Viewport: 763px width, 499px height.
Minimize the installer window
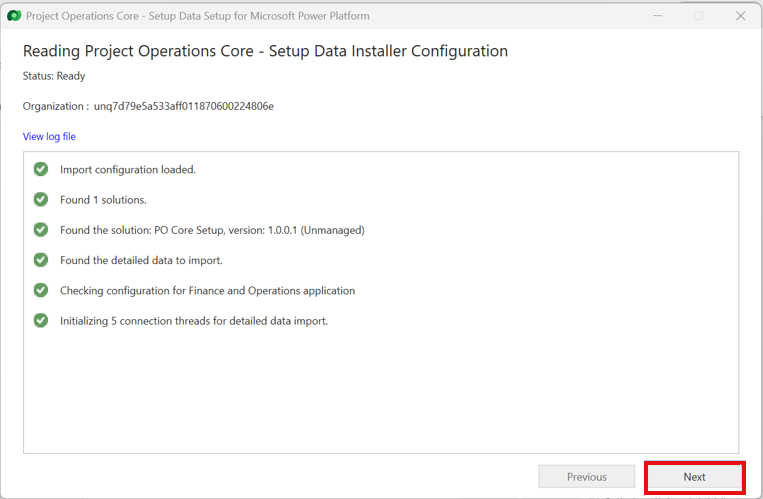[657, 16]
